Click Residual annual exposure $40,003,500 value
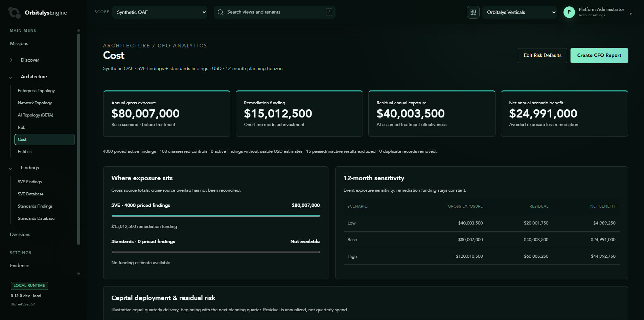The image size is (644, 320). pyautogui.click(x=411, y=113)
